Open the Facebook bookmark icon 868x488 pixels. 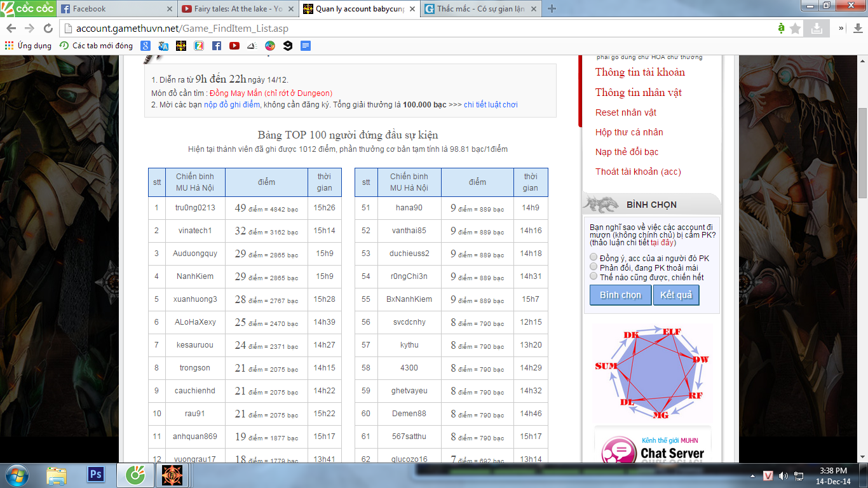tap(217, 46)
